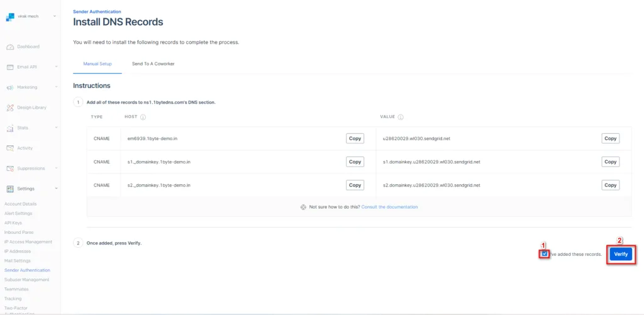Screen dimensions: 644x315
Task: Copy the em6939.1byte-demo.in host
Action: [x=355, y=138]
